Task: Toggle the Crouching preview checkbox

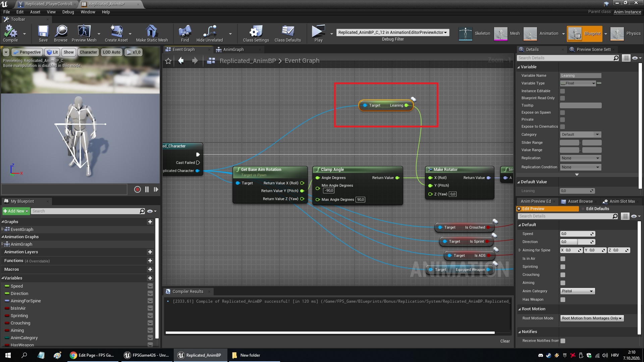Action: 563,275
